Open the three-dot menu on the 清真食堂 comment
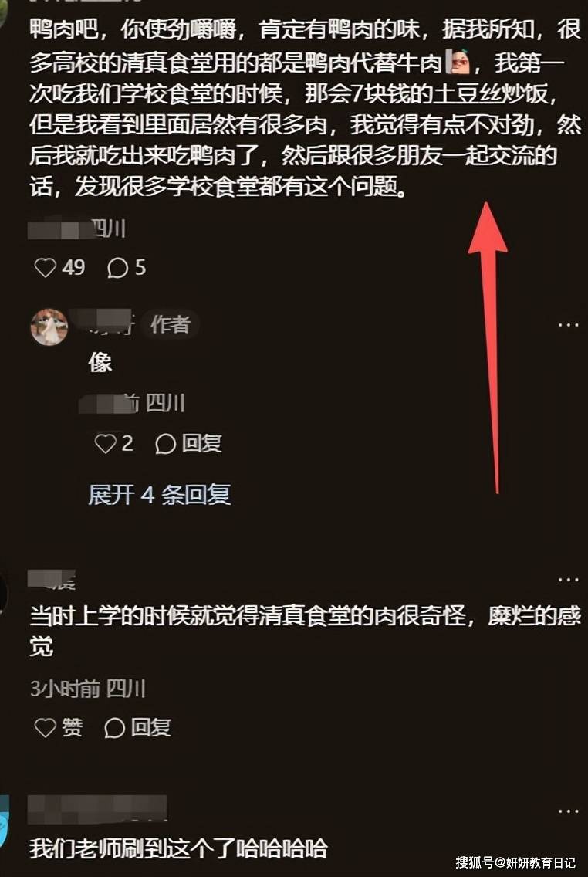Viewport: 588px width, 877px height. click(569, 579)
